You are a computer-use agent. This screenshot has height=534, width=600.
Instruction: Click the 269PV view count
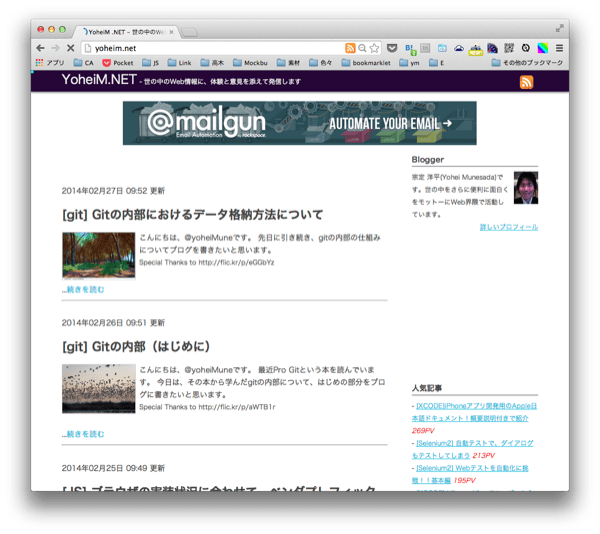click(x=423, y=431)
